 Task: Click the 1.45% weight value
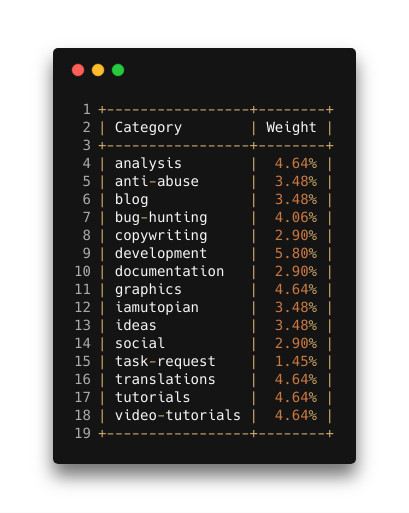[296, 361]
